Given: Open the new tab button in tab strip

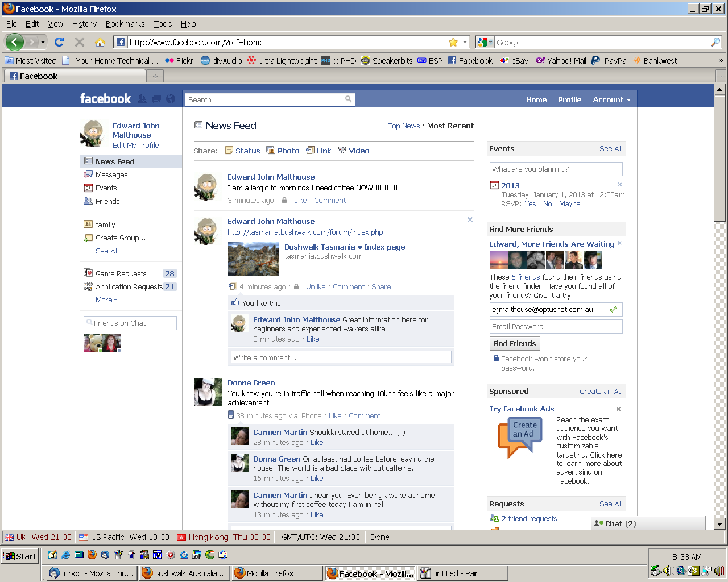Looking at the screenshot, I should pos(155,76).
